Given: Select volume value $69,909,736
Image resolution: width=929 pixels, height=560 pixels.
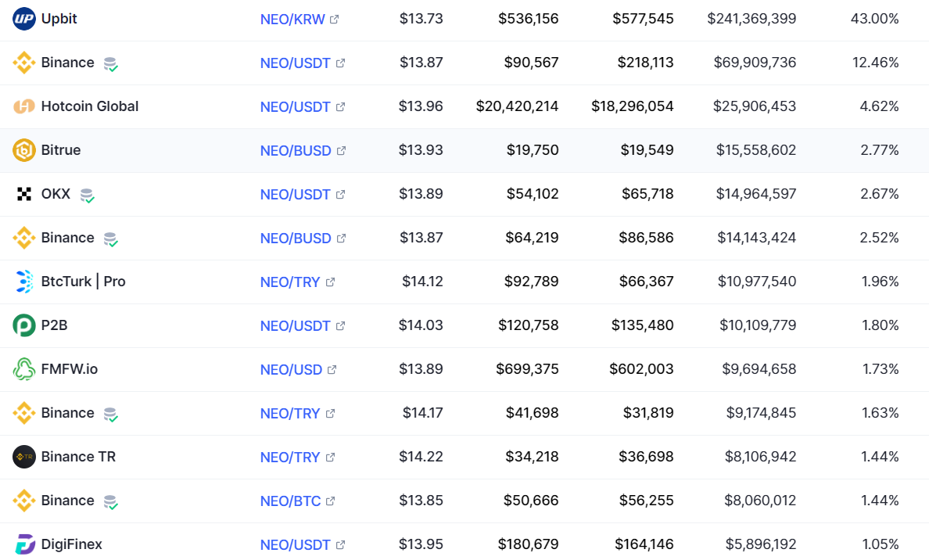Looking at the screenshot, I should 755,63.
